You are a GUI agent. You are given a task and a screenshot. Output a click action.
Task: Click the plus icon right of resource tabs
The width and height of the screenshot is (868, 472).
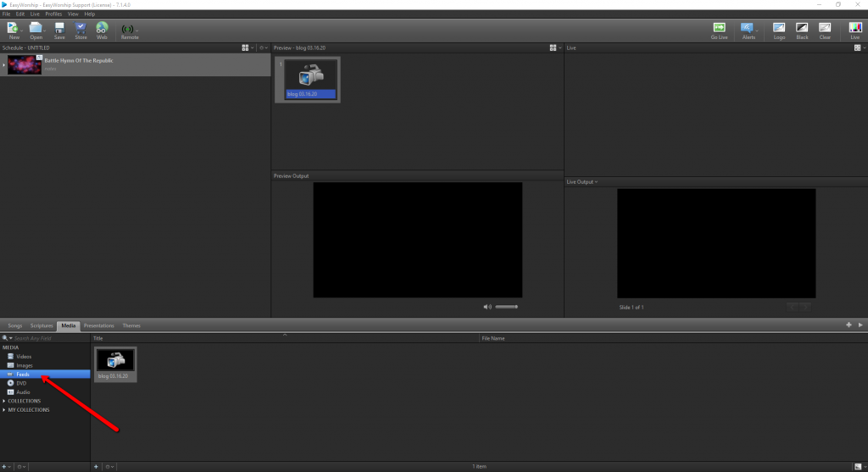(849, 325)
